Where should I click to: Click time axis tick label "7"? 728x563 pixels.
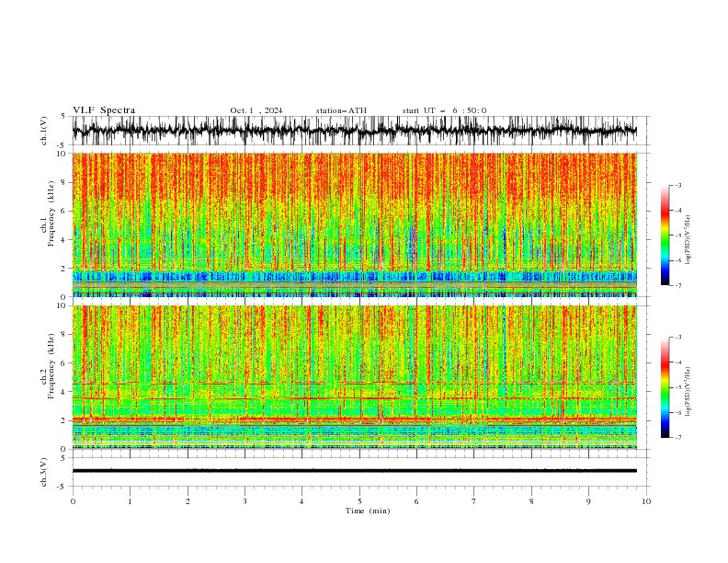[474, 501]
